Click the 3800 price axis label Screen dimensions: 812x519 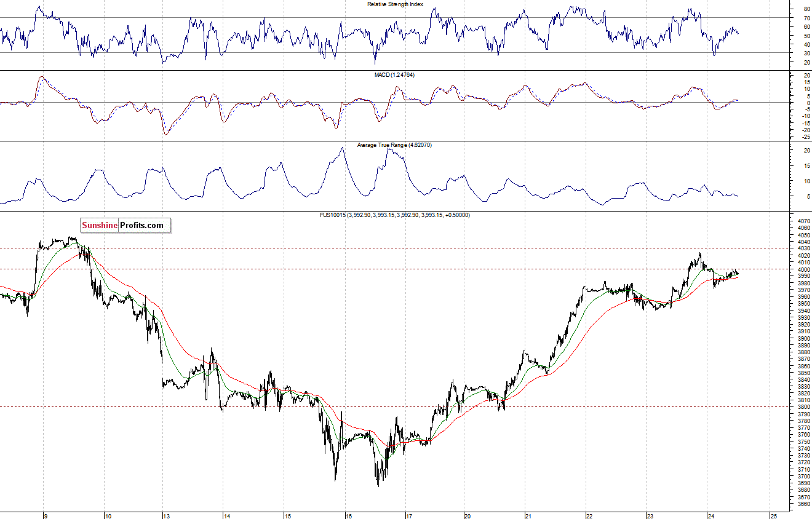(x=803, y=407)
